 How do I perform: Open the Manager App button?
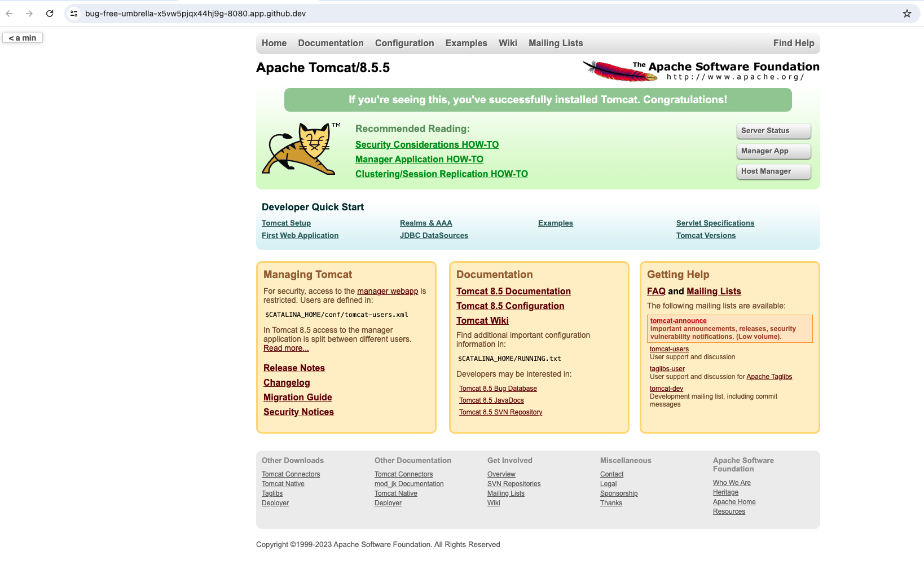click(773, 151)
